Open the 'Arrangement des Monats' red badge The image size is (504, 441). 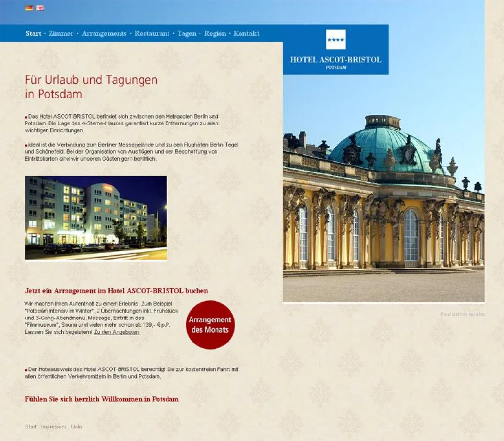pos(210,325)
